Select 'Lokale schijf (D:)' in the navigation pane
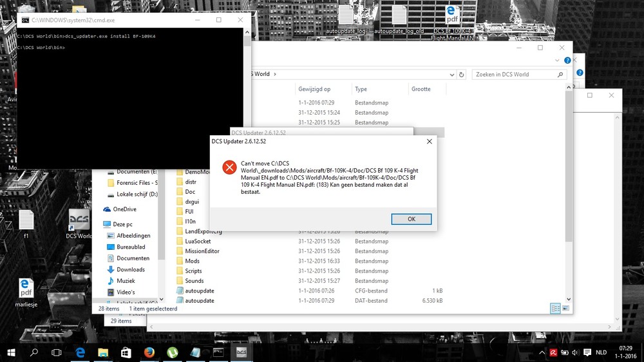Screen dimensions: 644x362 (x=132, y=195)
